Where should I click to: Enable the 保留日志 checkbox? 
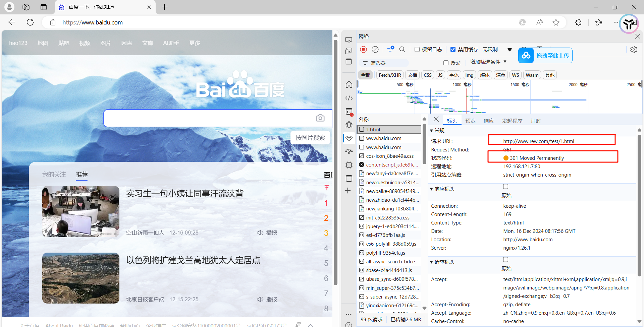tap(417, 50)
